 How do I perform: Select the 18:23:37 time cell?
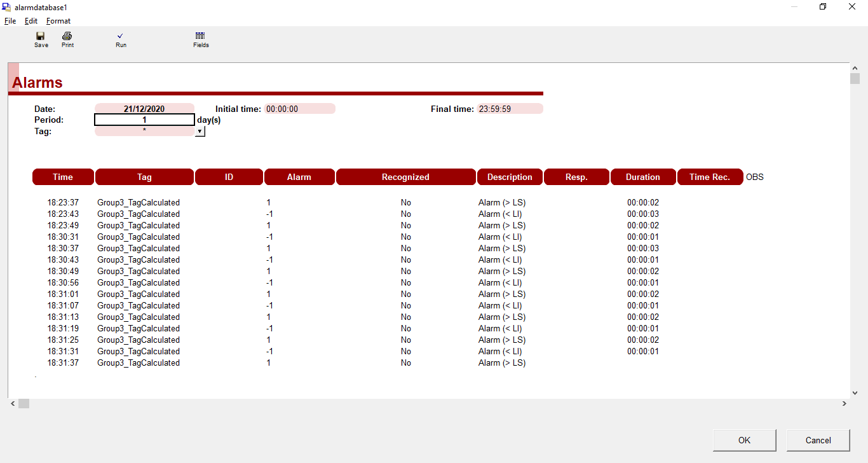[63, 203]
